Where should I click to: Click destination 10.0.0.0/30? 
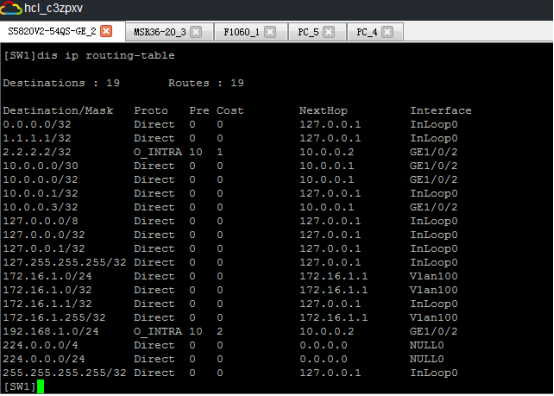[41, 166]
